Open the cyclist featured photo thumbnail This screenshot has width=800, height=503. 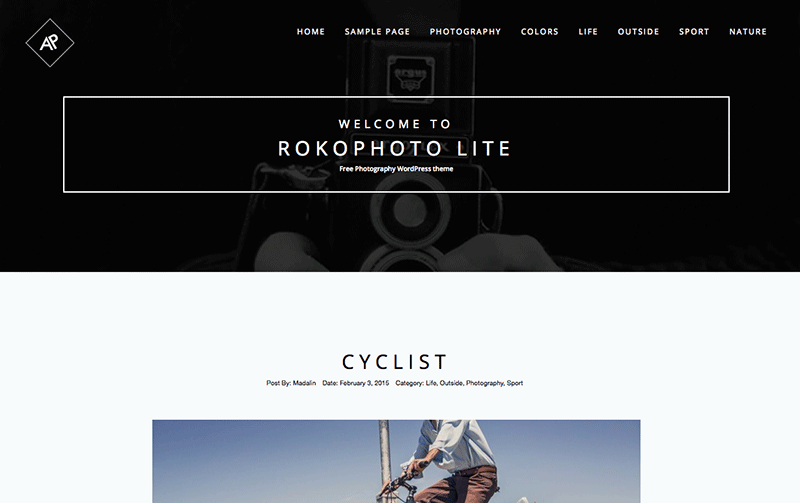click(x=396, y=461)
